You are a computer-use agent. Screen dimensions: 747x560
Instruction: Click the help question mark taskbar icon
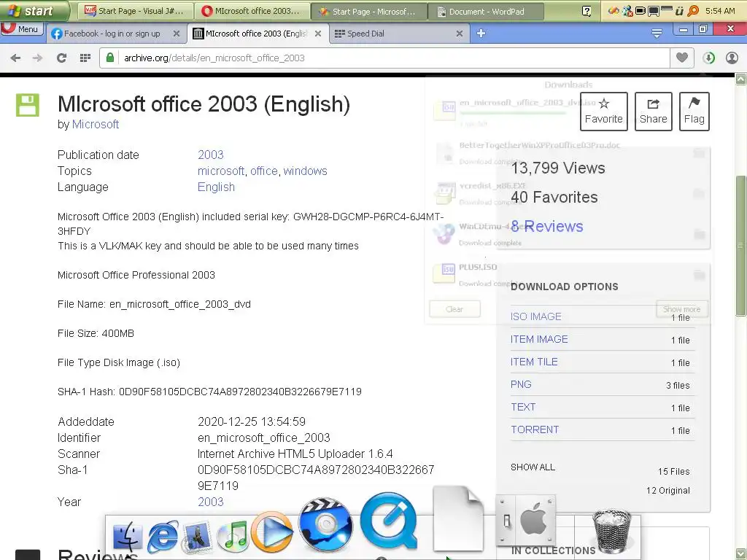(x=587, y=11)
